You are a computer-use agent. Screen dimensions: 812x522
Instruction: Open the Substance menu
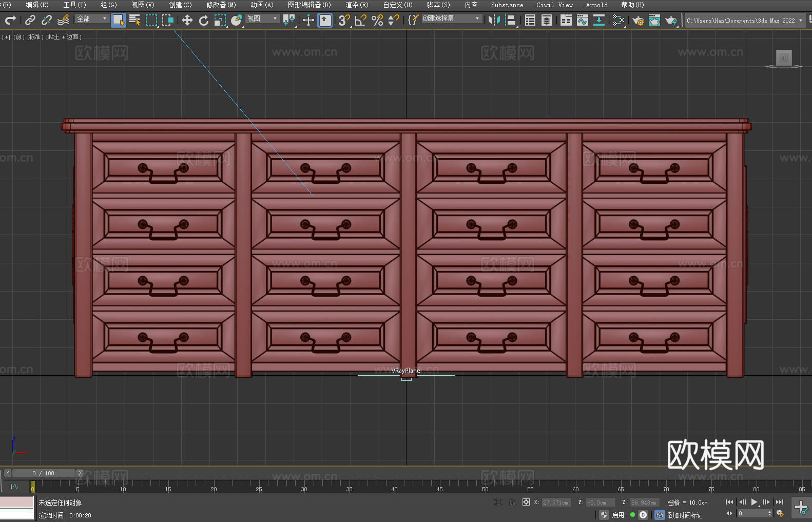(x=507, y=5)
